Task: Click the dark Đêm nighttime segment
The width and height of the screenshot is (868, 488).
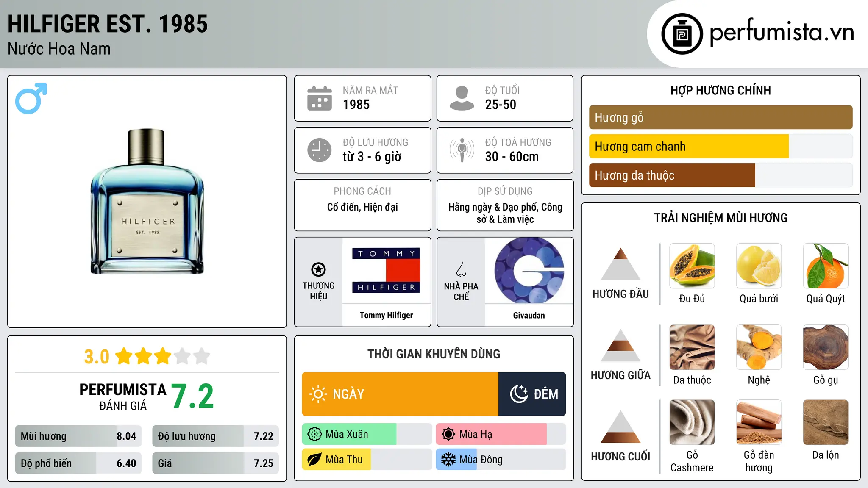Action: [x=532, y=394]
